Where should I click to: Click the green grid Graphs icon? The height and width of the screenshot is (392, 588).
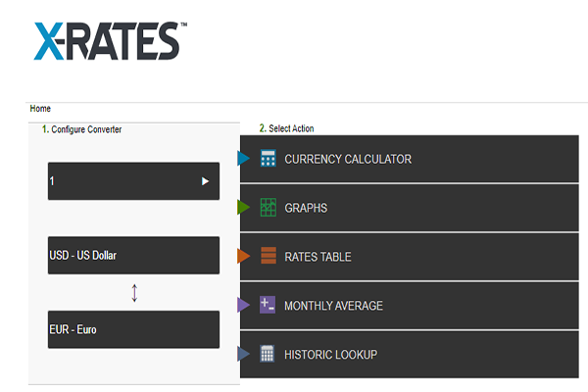pos(268,208)
